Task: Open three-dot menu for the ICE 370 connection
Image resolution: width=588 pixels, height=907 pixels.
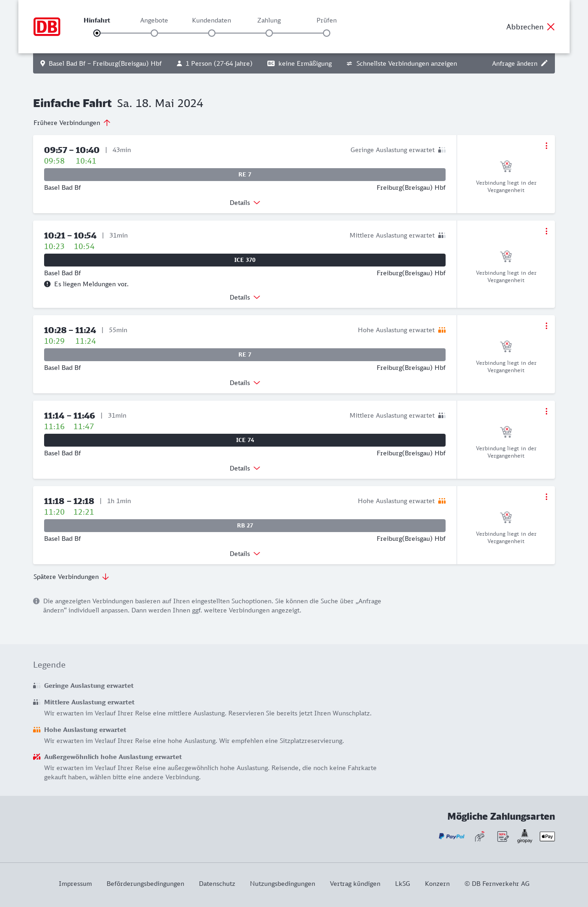Action: pos(546,231)
